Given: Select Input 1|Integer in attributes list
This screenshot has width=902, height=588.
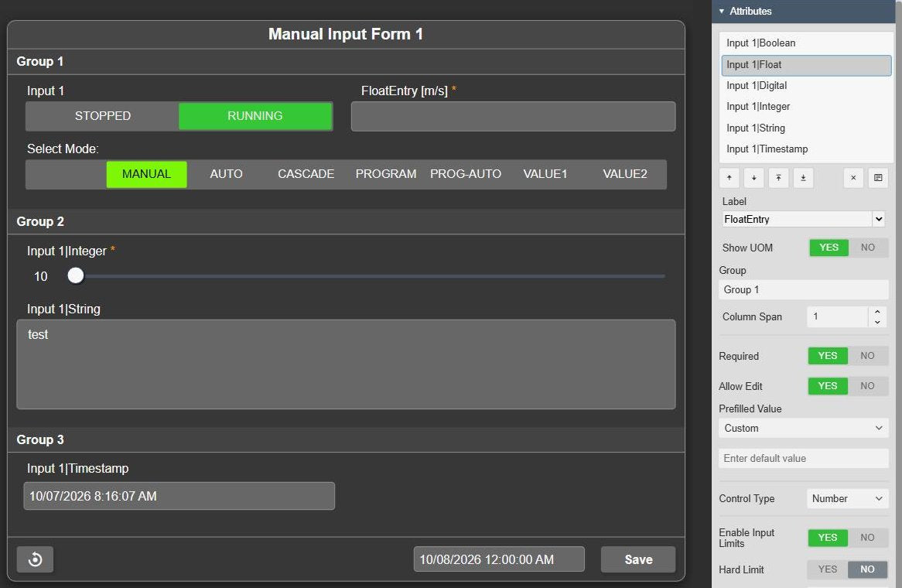Looking at the screenshot, I should tap(806, 107).
